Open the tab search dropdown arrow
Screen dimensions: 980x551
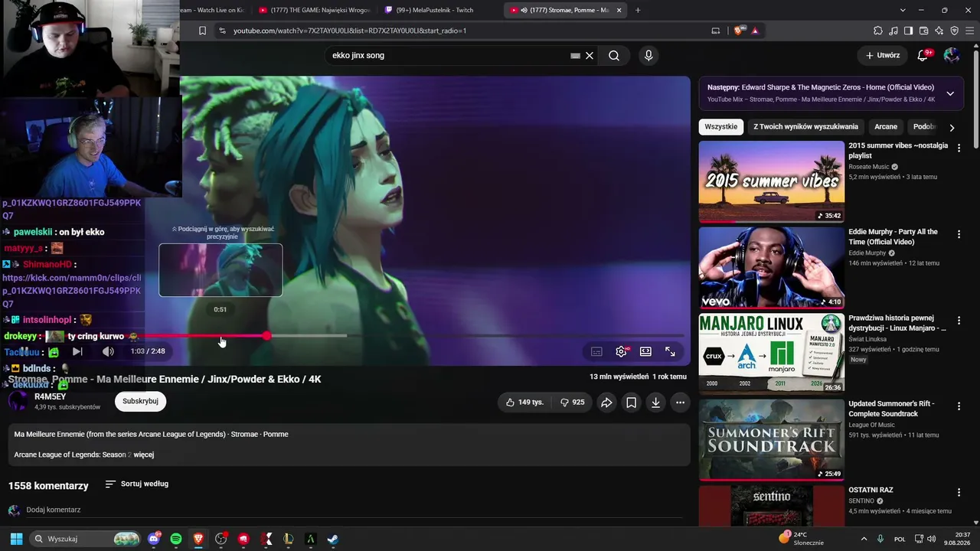903,10
